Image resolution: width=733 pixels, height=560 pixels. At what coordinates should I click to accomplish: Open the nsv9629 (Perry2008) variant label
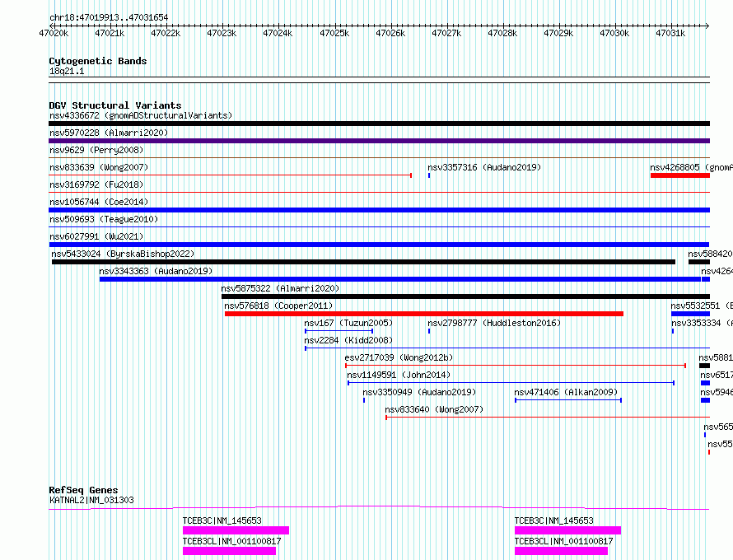pyautogui.click(x=96, y=150)
